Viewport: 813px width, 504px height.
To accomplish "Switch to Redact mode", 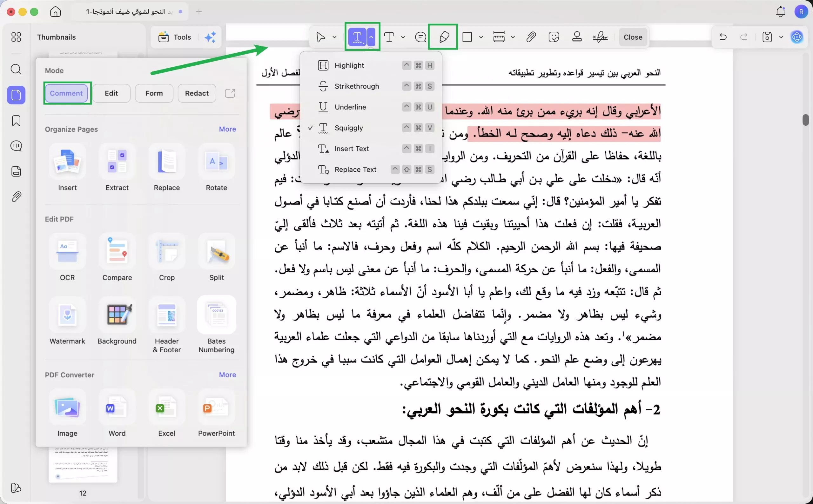I will tap(197, 93).
